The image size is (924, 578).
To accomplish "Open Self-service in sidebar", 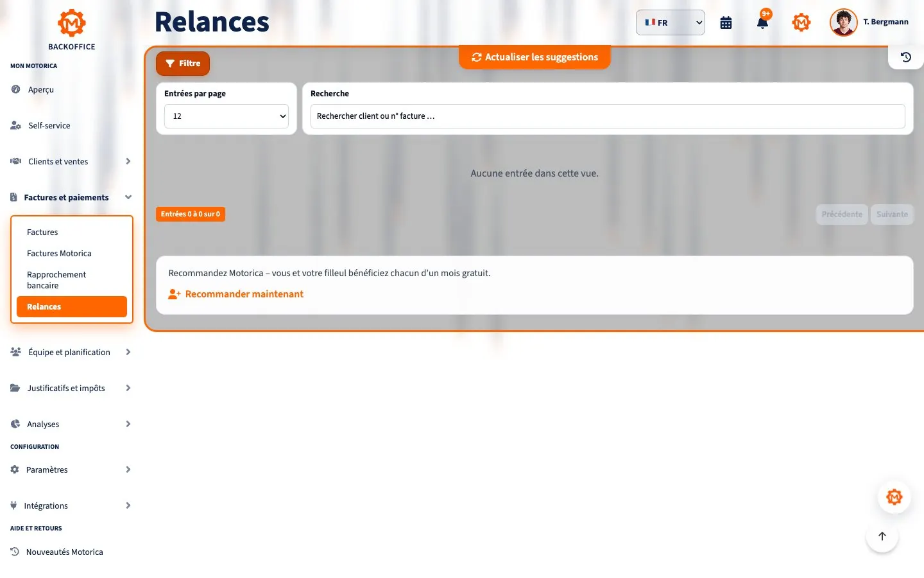I will pos(49,125).
